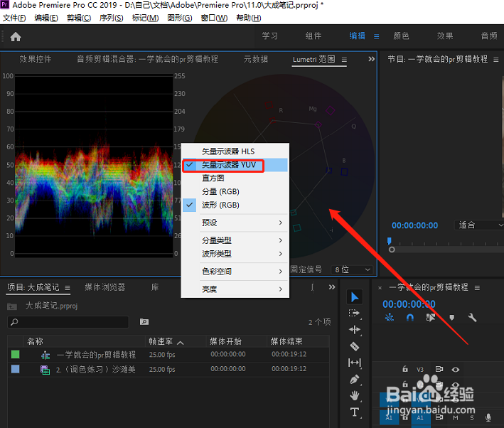
Task: Toggle V3 track output eye
Action: click(456, 370)
